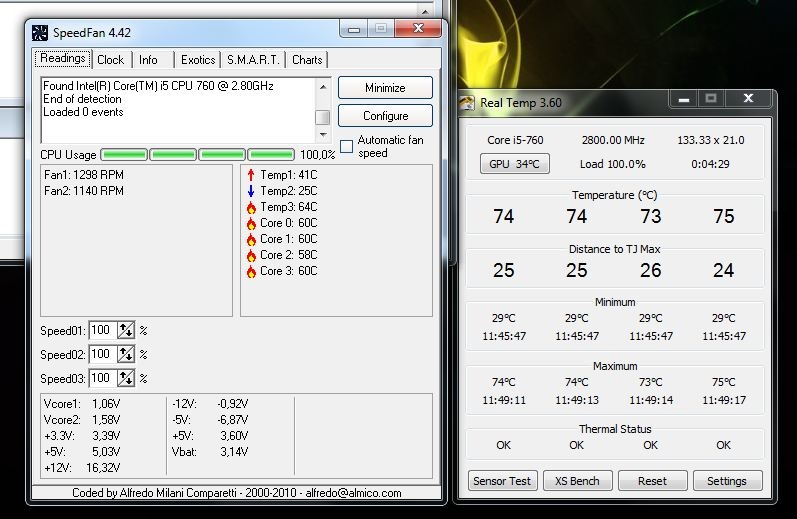
Task: Click the maximum time '11:49:17'
Action: coord(724,401)
